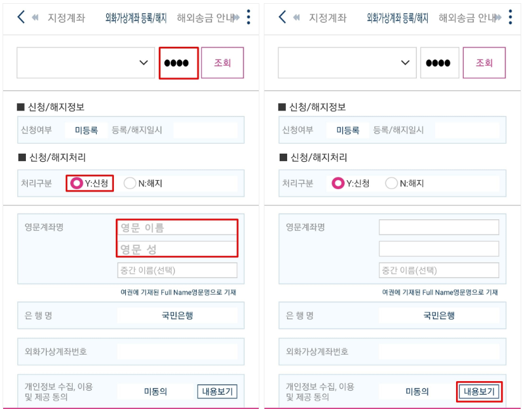The height and width of the screenshot is (409, 532).
Task: Tap back arrow in right screen header
Action: [283, 16]
